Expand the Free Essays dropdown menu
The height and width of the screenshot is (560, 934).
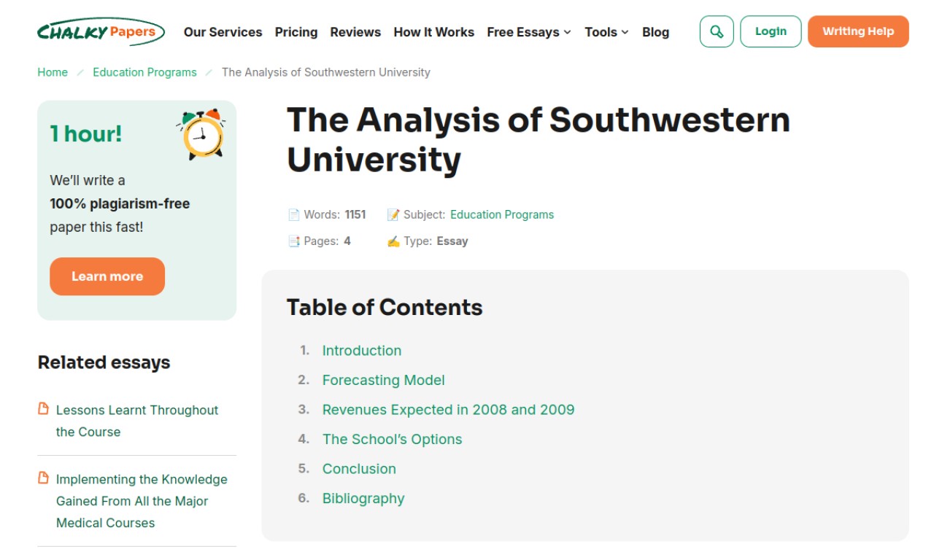529,32
